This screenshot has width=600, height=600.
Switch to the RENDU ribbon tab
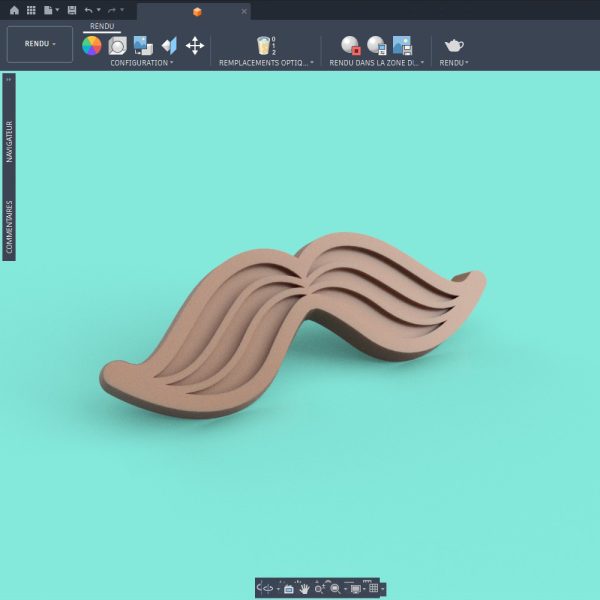[102, 26]
